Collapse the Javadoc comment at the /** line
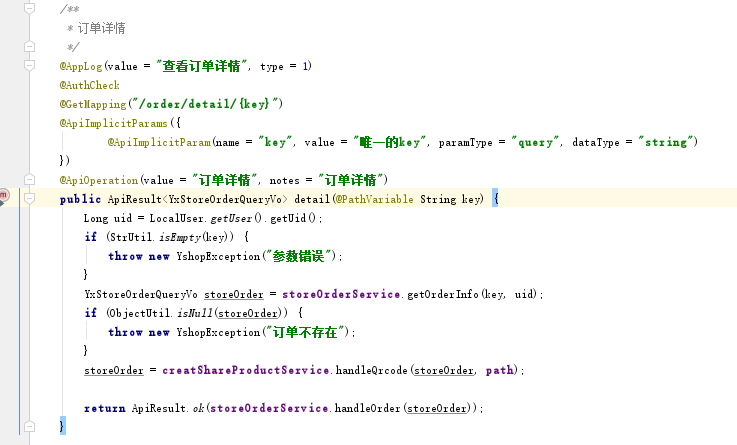Viewport: 737px width, 445px height. [x=29, y=8]
